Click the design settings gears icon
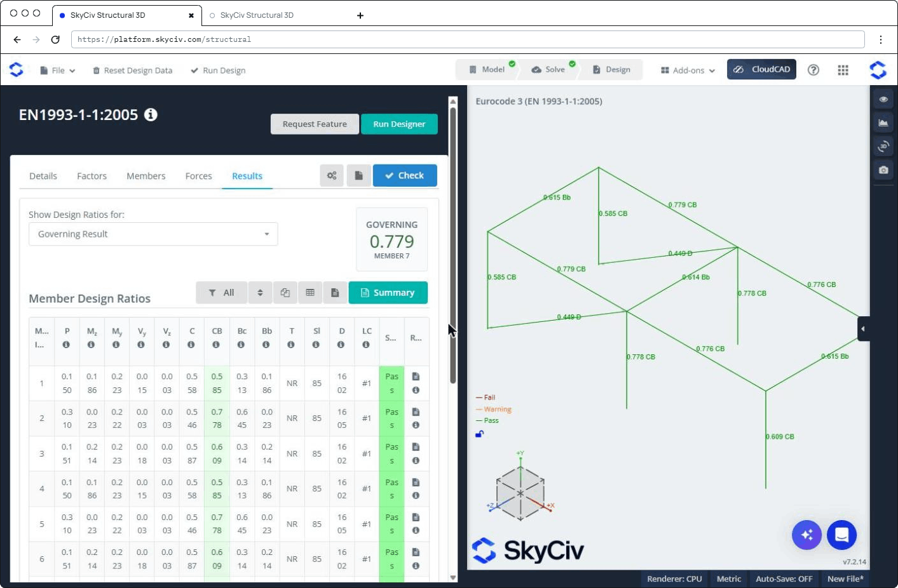Image resolution: width=898 pixels, height=588 pixels. 332,175
